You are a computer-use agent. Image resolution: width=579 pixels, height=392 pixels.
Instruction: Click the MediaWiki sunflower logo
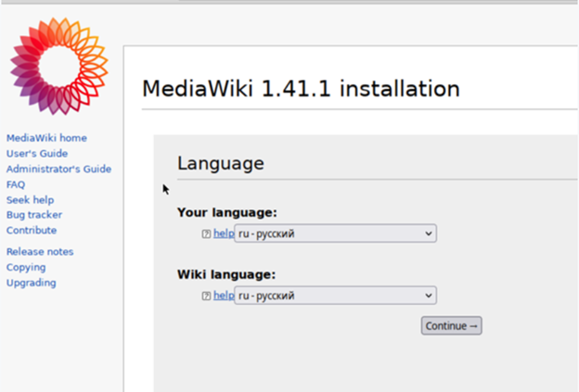(x=58, y=65)
